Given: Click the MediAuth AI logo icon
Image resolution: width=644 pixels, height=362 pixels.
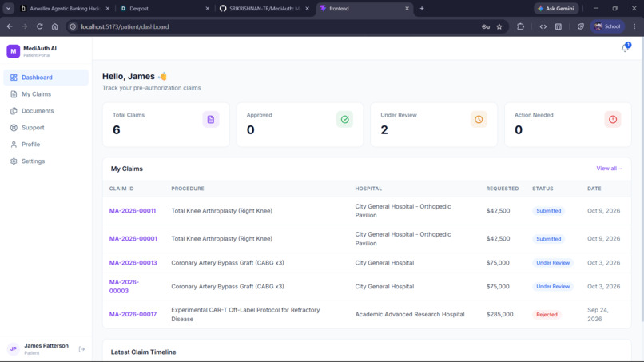Looking at the screenshot, I should (13, 51).
